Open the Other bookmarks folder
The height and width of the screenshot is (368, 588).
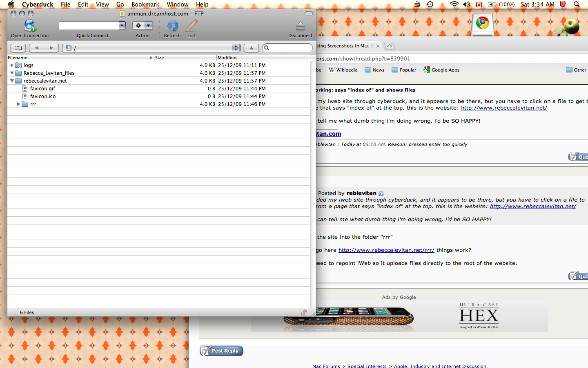pos(576,70)
